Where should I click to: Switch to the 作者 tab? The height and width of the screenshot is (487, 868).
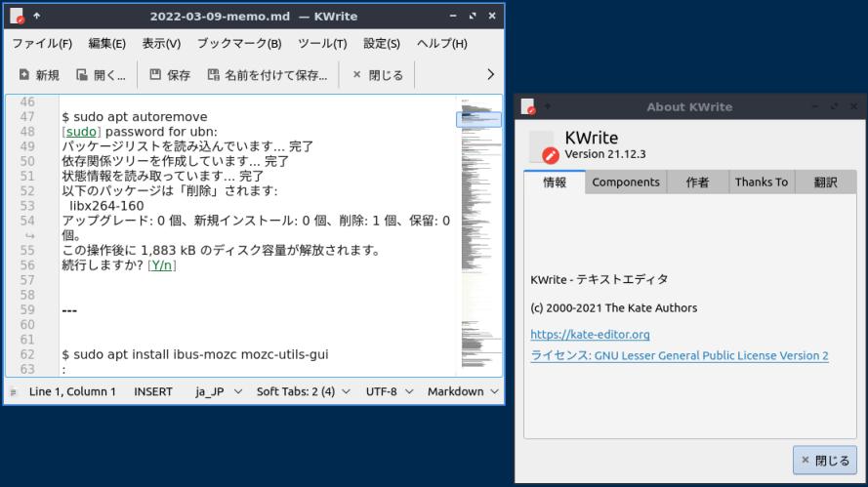[x=697, y=183]
